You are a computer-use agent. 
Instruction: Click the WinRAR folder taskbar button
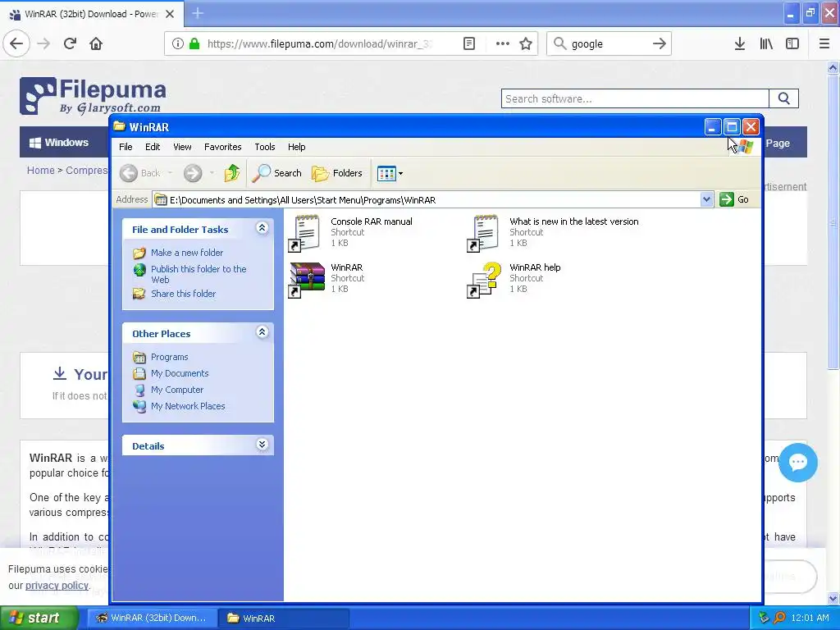[x=284, y=619]
